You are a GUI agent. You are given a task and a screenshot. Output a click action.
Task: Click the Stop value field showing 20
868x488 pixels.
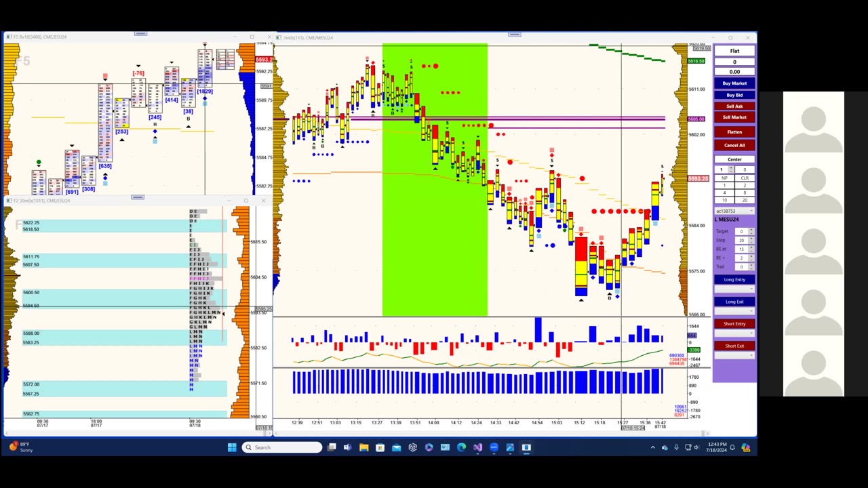pyautogui.click(x=741, y=240)
